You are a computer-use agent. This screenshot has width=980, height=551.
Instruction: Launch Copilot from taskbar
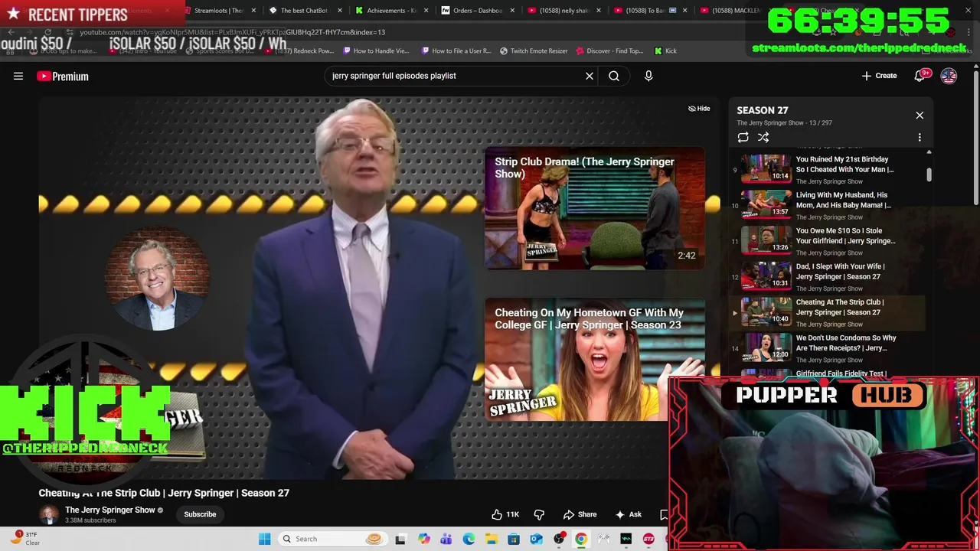(423, 539)
